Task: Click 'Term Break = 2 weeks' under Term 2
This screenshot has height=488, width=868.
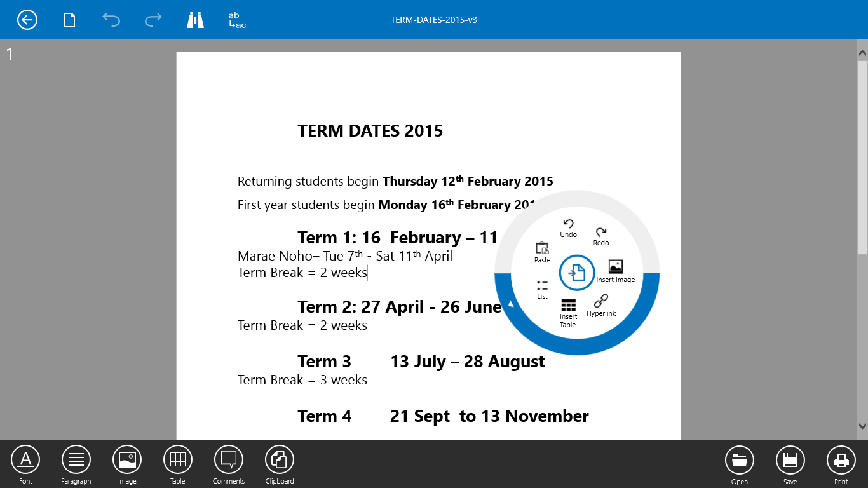Action: [302, 325]
